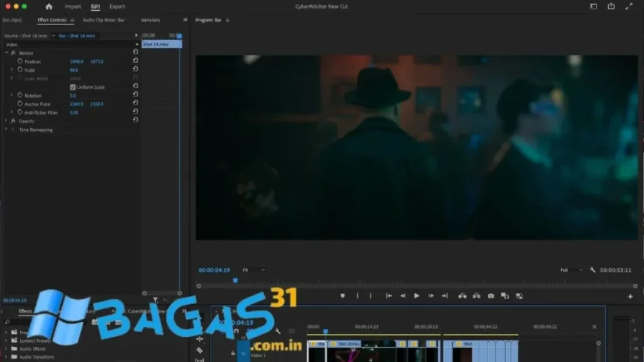The image size is (644, 362).
Task: Add a marker in program monitor
Action: (x=343, y=296)
